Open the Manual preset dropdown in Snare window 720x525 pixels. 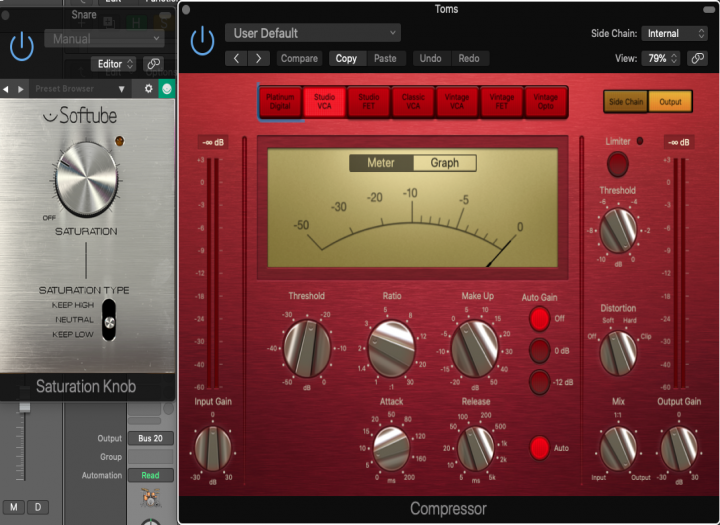pos(105,39)
